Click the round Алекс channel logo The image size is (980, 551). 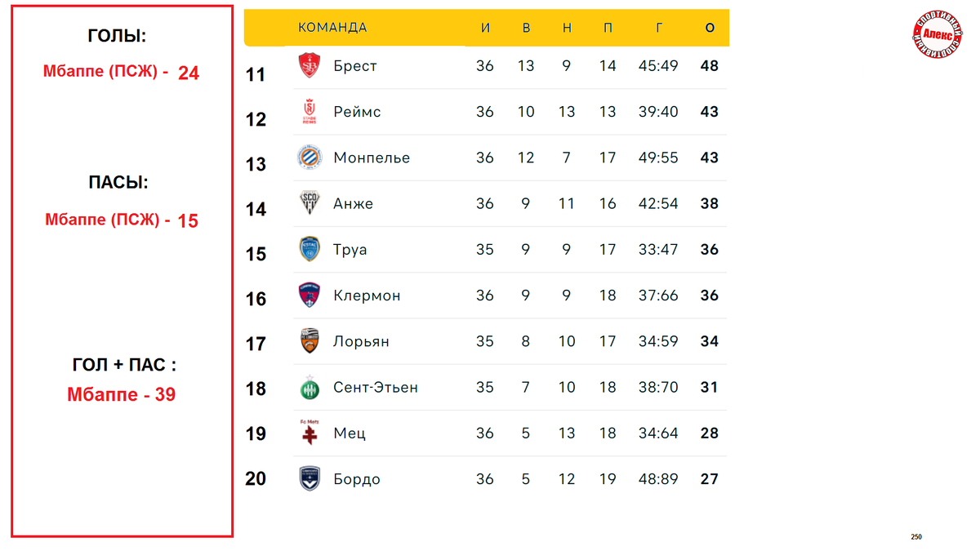tap(939, 38)
